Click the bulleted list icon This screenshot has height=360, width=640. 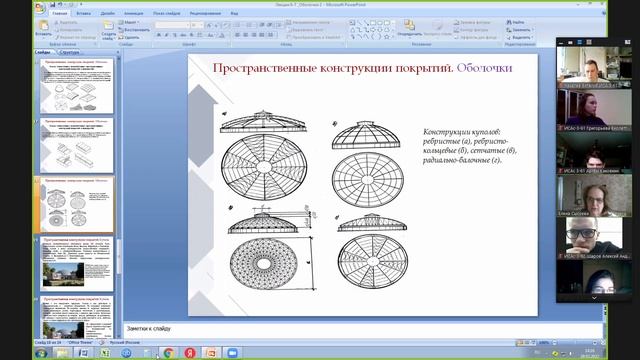pyautogui.click(x=237, y=25)
